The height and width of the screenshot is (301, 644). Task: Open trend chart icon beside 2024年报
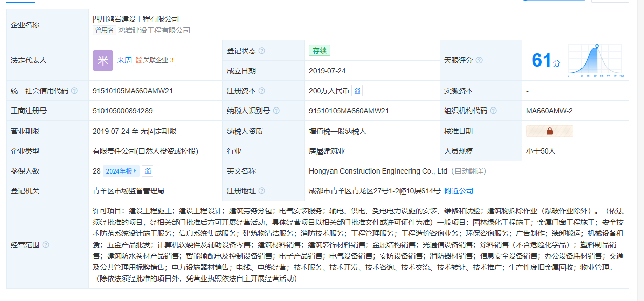(148, 171)
